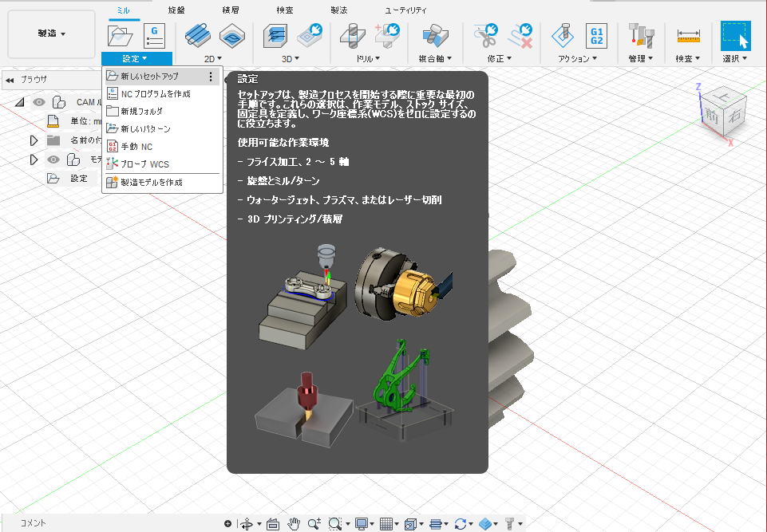Choose 新しいパターン menu entry
The width and height of the screenshot is (767, 532).
point(162,129)
